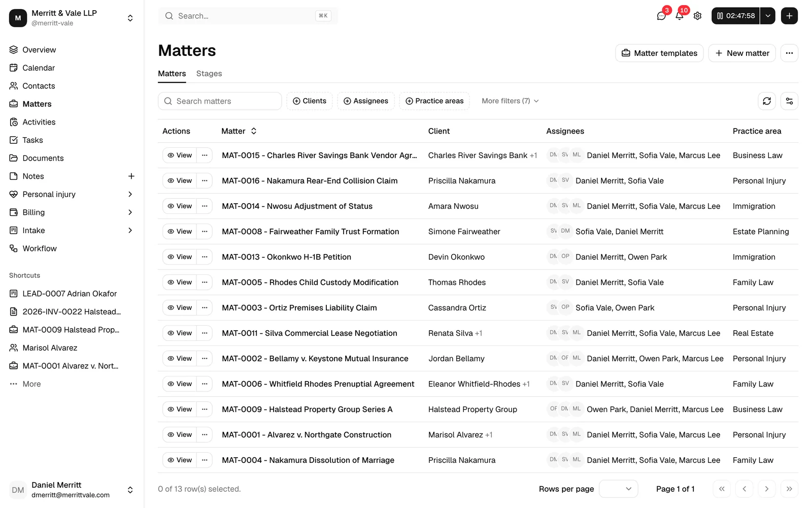Open Activities in the sidebar
The height and width of the screenshot is (508, 812).
(x=72, y=122)
